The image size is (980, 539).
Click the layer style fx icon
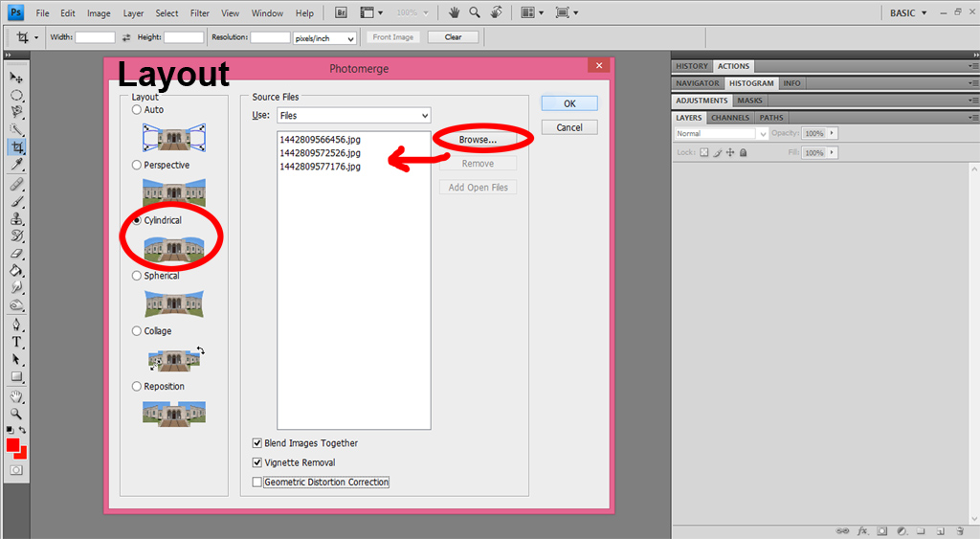coord(862,531)
